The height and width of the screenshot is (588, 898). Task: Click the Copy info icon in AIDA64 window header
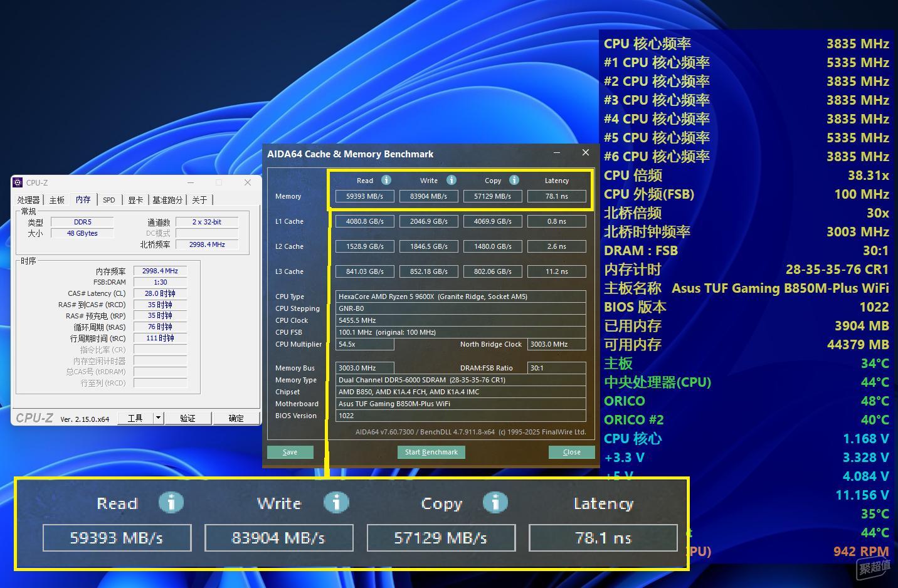[514, 180]
